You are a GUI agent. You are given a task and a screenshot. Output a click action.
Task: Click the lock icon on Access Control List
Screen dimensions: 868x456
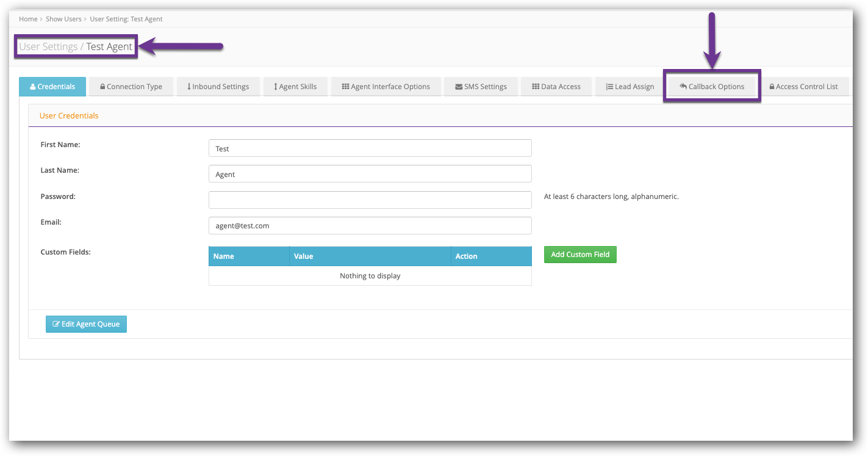[772, 86]
